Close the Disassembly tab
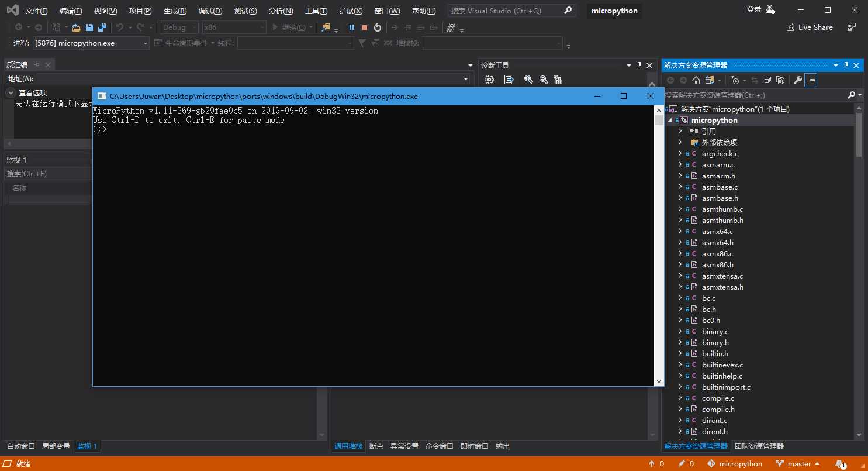 pyautogui.click(x=48, y=65)
